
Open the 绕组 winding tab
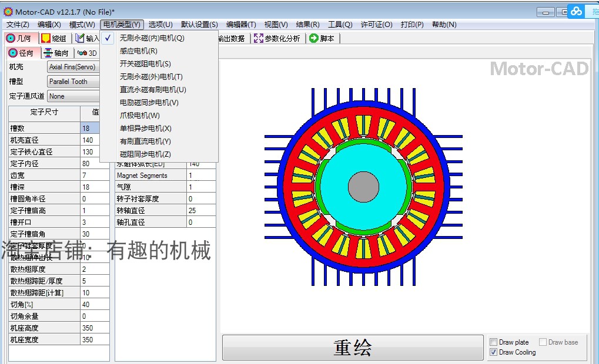click(x=55, y=39)
